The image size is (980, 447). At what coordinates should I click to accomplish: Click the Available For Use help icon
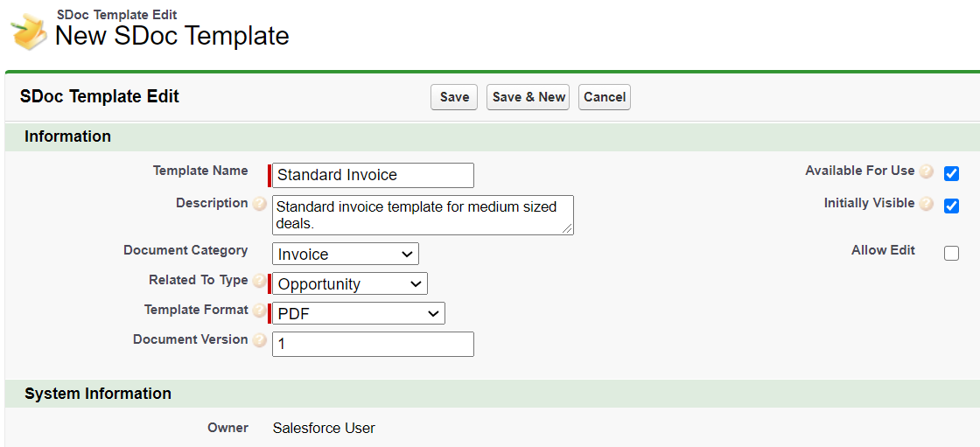927,171
